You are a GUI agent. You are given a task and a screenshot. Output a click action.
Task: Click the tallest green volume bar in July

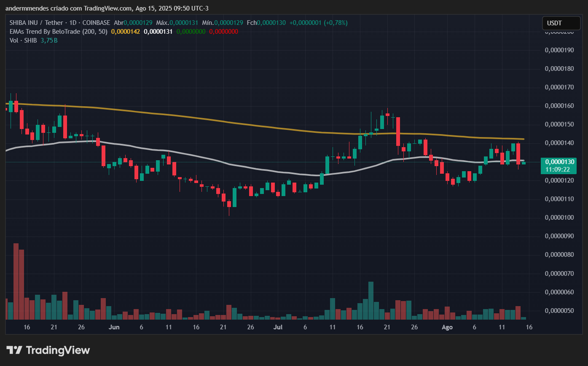371,300
